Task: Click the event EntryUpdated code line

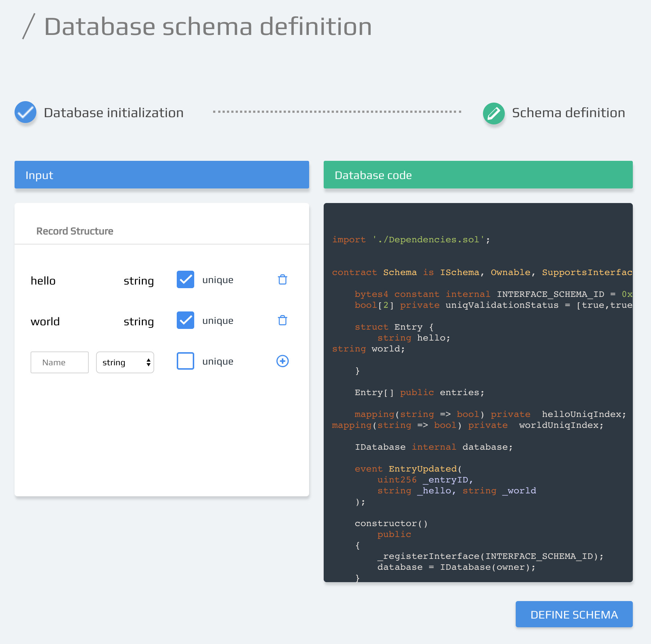Action: click(408, 469)
